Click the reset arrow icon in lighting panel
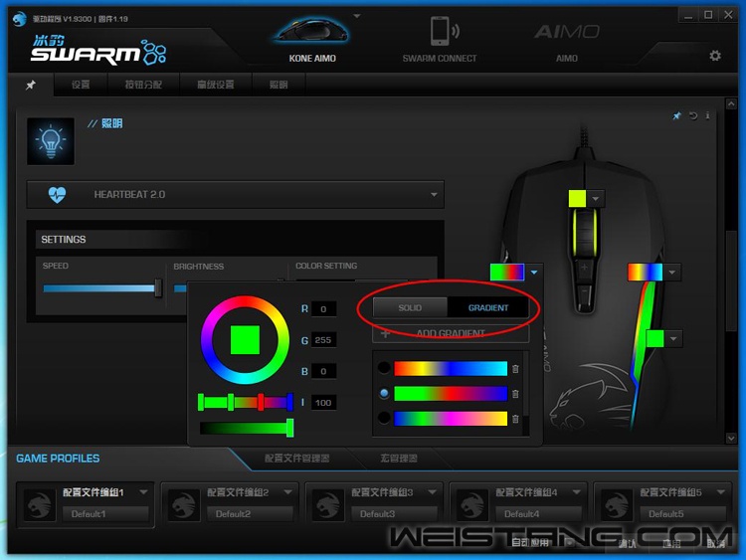Viewport: 746px width, 560px height. tap(693, 115)
